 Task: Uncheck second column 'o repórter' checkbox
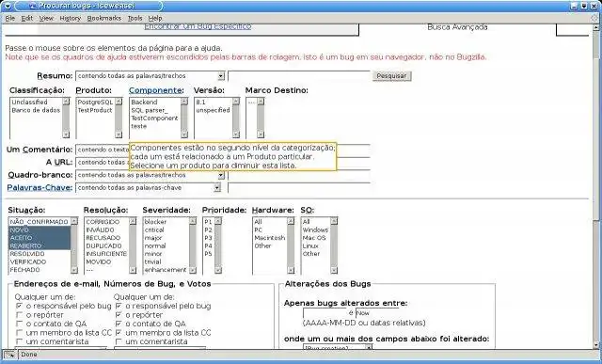point(119,315)
